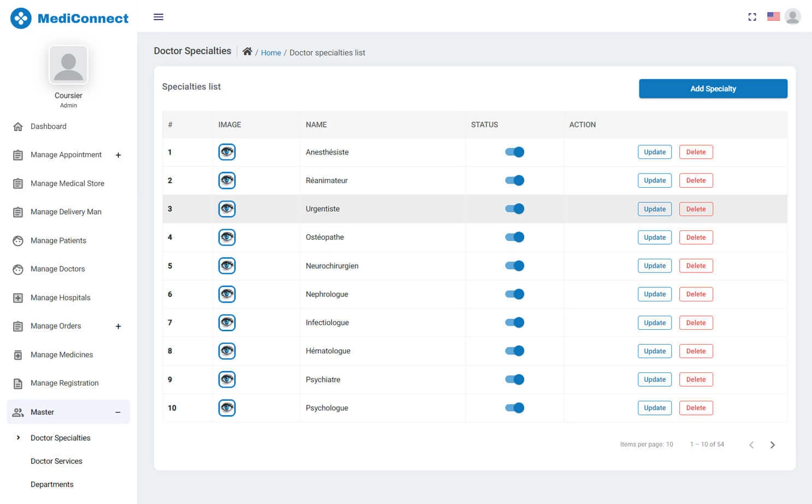
Task: Toggle status for Neurochirurgien
Action: 514,266
